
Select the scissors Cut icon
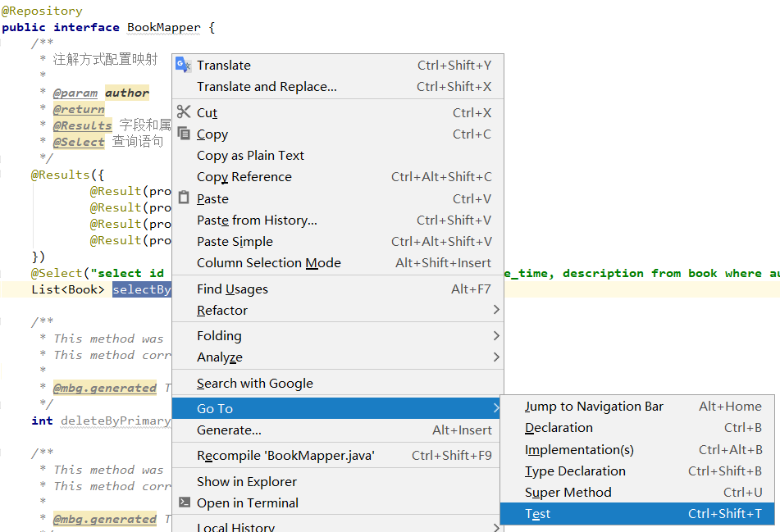pyautogui.click(x=184, y=111)
